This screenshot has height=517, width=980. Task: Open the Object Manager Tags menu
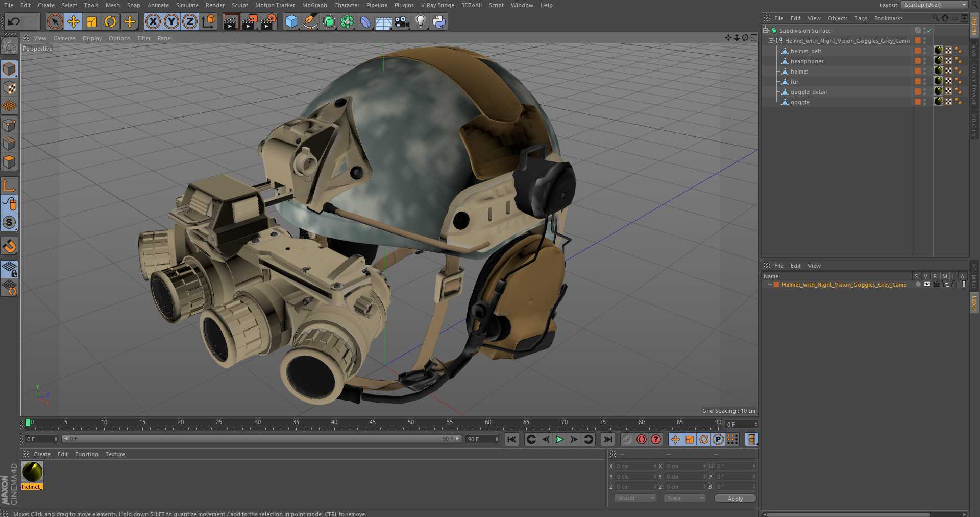tap(861, 18)
